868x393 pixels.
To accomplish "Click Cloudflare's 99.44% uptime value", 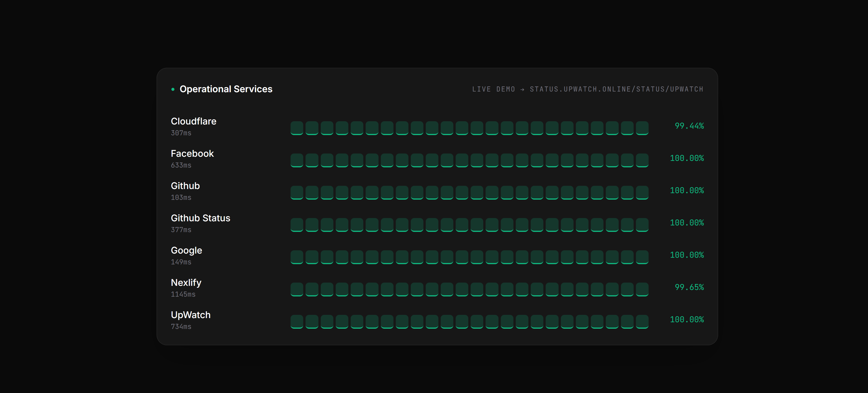I will 689,126.
